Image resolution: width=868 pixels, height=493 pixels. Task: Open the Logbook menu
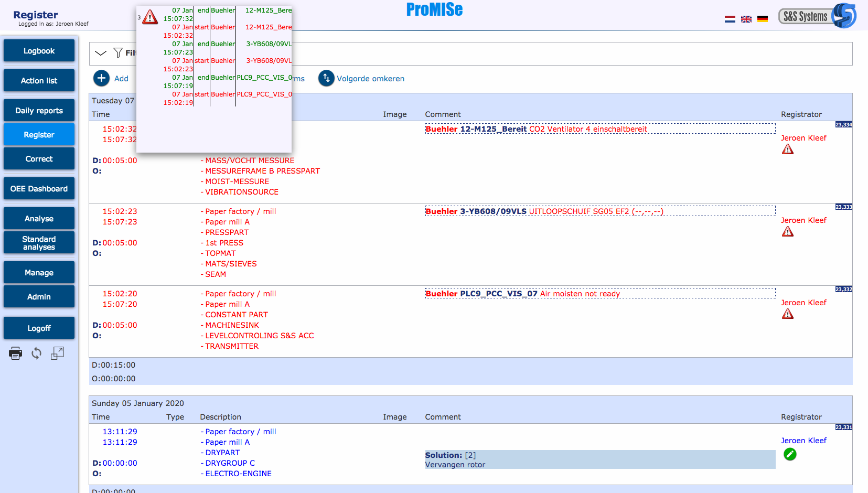(39, 51)
